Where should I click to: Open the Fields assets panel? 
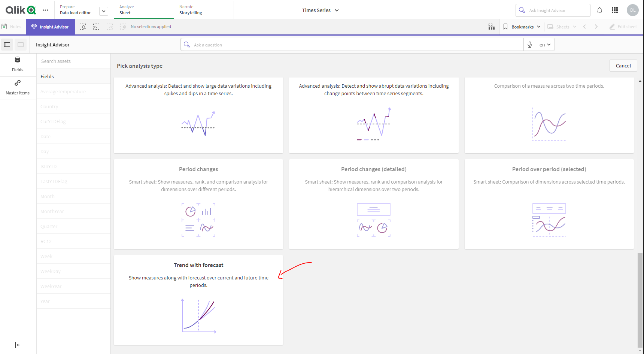[x=18, y=64]
